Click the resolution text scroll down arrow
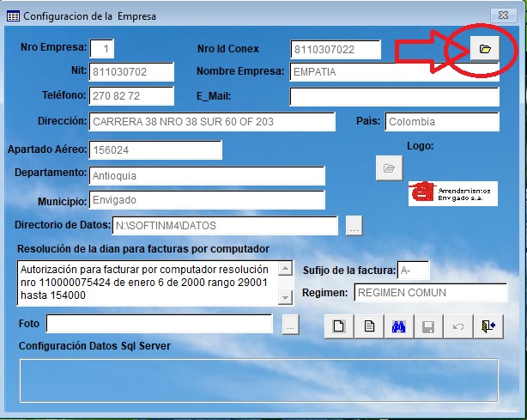 point(285,297)
